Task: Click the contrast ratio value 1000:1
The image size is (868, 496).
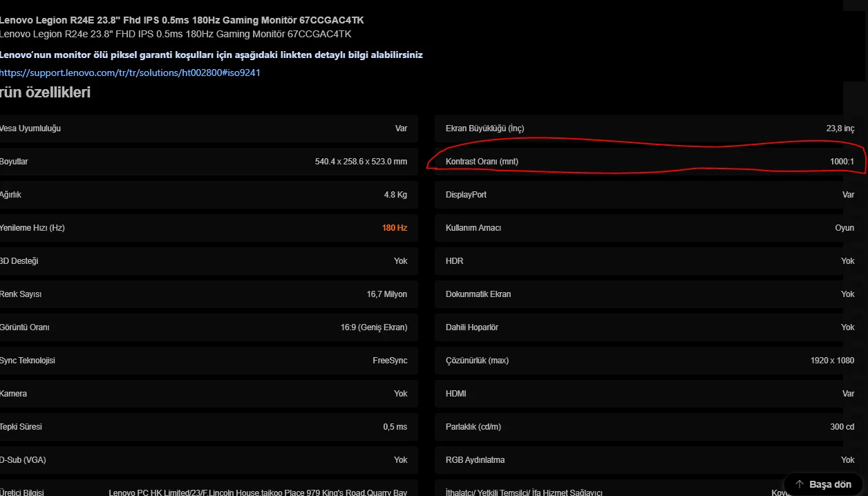Action: (842, 162)
